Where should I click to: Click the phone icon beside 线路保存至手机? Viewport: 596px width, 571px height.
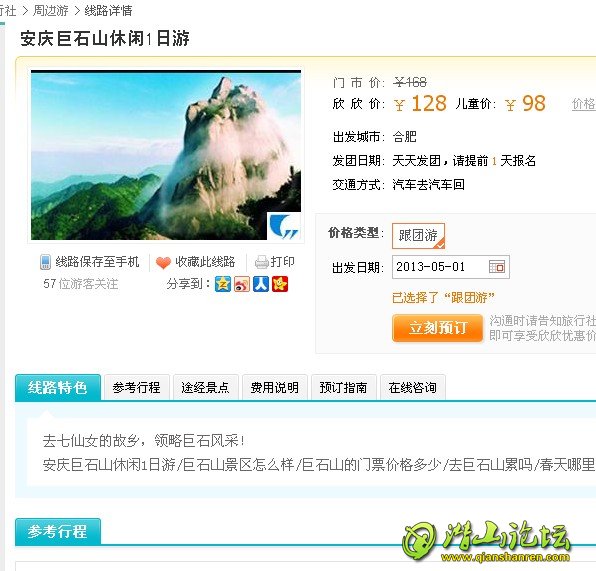click(45, 262)
